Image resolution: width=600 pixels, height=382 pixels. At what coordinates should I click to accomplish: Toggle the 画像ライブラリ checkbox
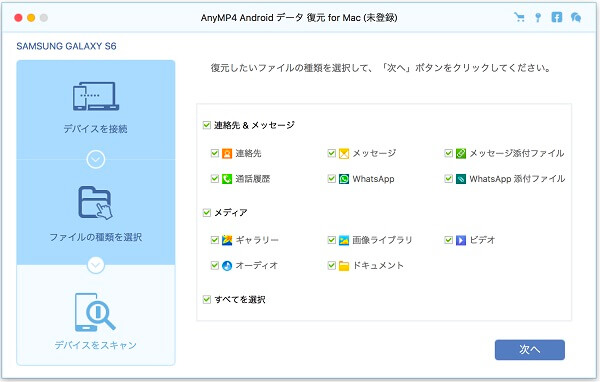point(332,240)
